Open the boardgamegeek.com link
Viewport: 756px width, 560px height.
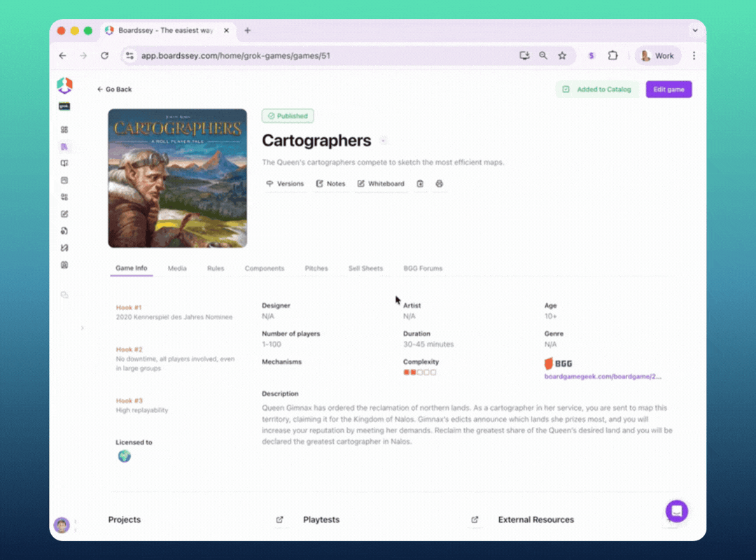602,377
